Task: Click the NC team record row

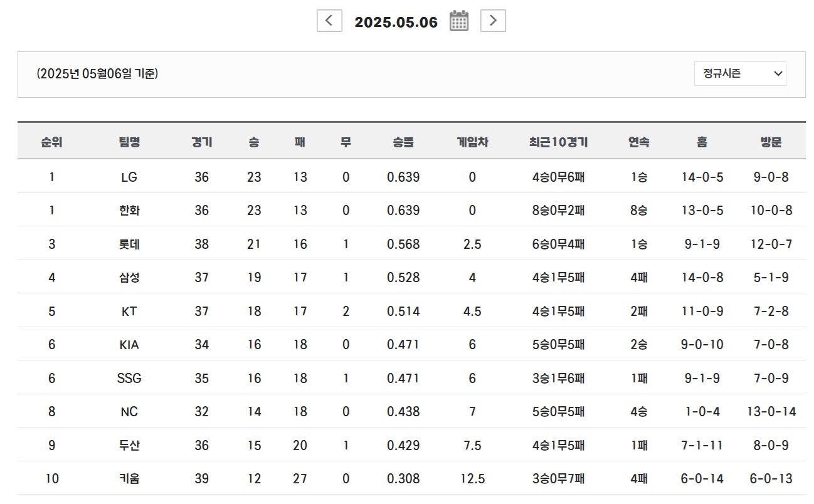Action: 408,411
